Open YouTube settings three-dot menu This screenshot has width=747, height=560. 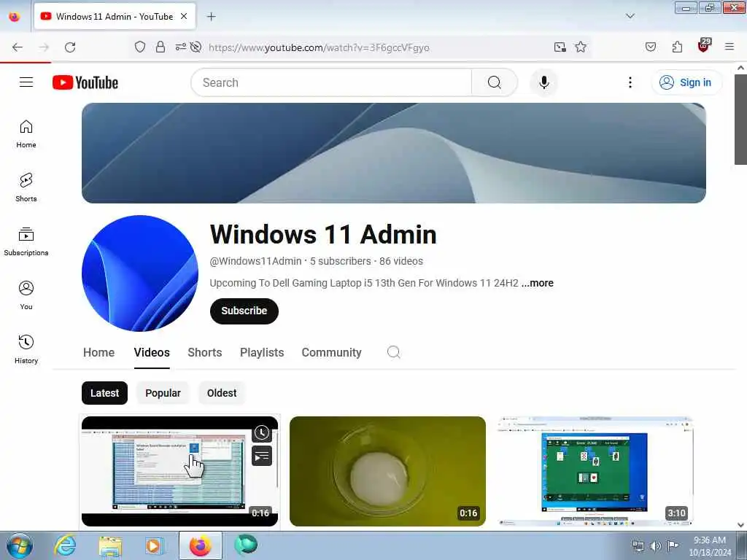click(x=630, y=82)
